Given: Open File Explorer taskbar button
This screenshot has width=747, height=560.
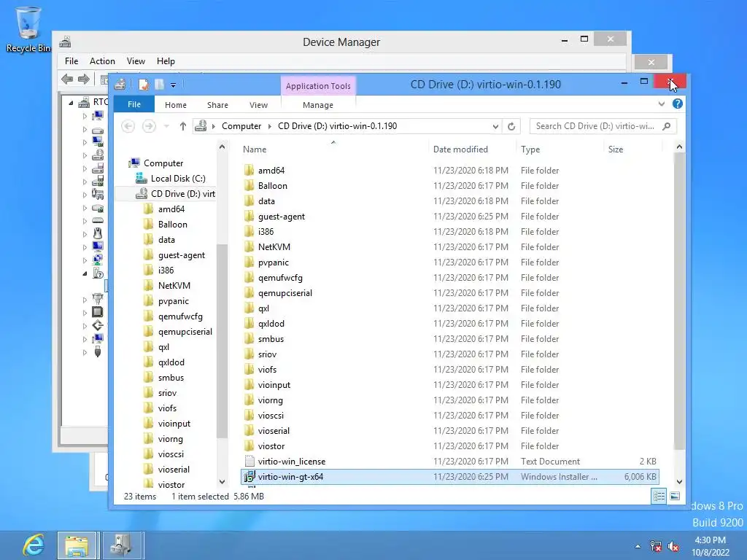Looking at the screenshot, I should point(77,545).
